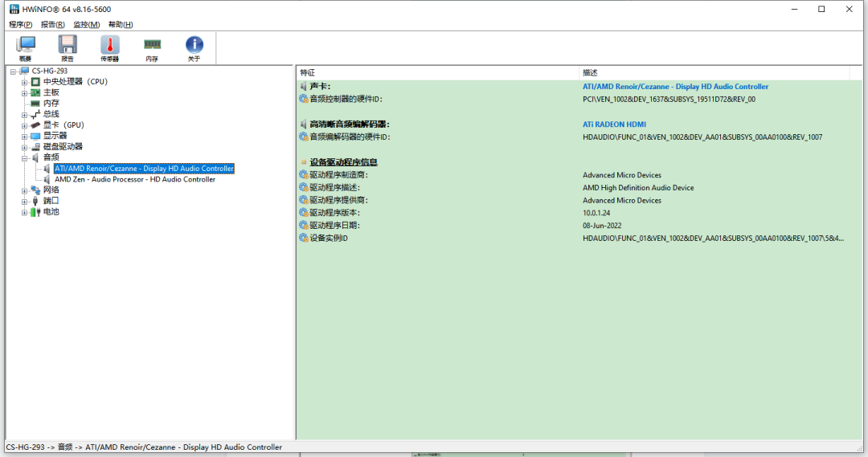This screenshot has width=868, height=457.
Task: Expand the 显卡 (GPU) node
Action: (x=24, y=125)
